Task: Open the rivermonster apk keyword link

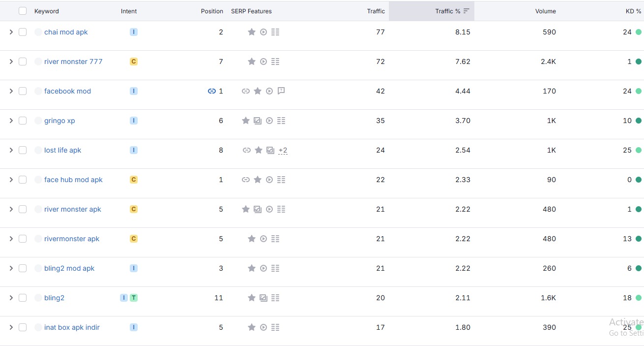Action: pos(72,239)
